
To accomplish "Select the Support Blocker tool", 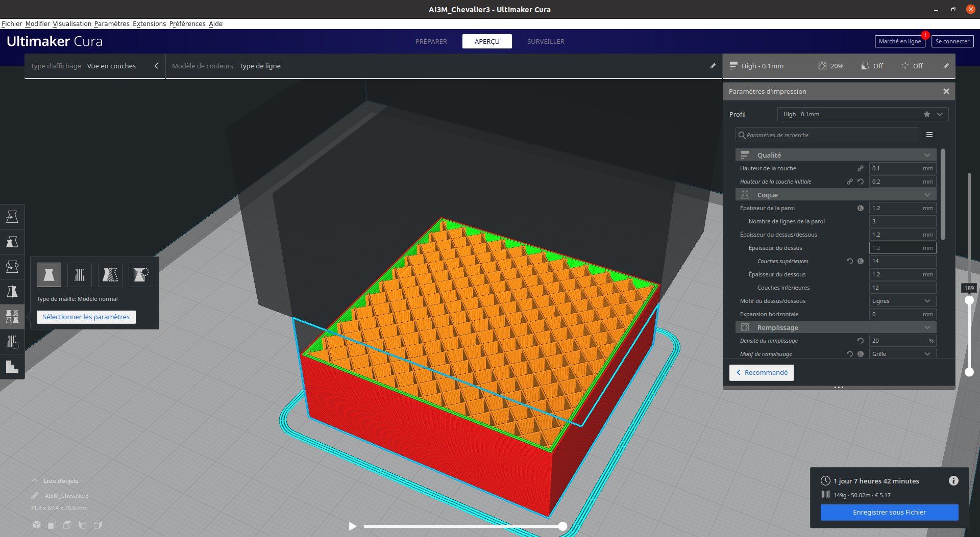I will [12, 342].
